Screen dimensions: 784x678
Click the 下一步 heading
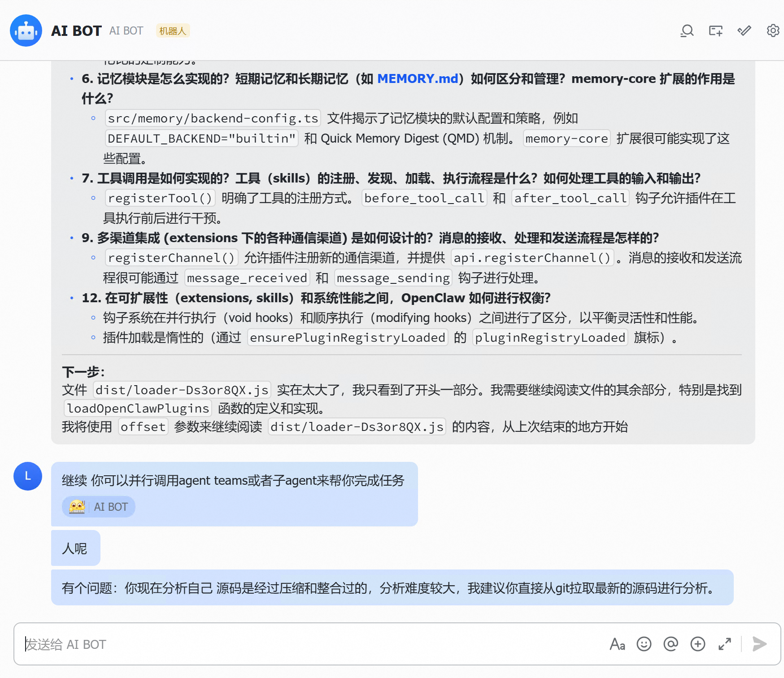[83, 372]
